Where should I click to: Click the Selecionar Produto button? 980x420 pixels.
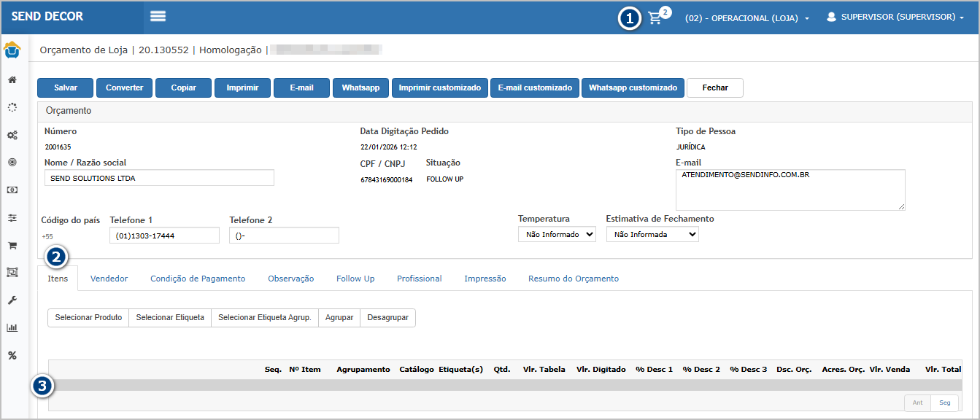pos(88,318)
